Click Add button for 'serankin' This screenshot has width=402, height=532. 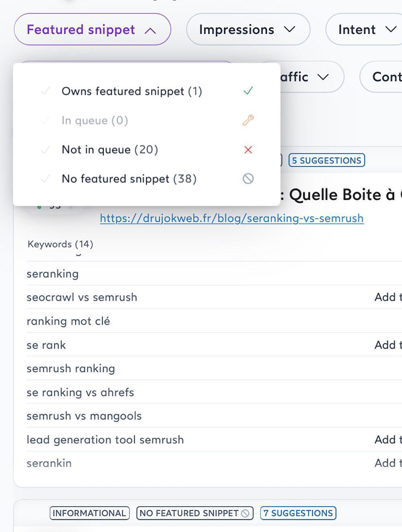pos(388,463)
